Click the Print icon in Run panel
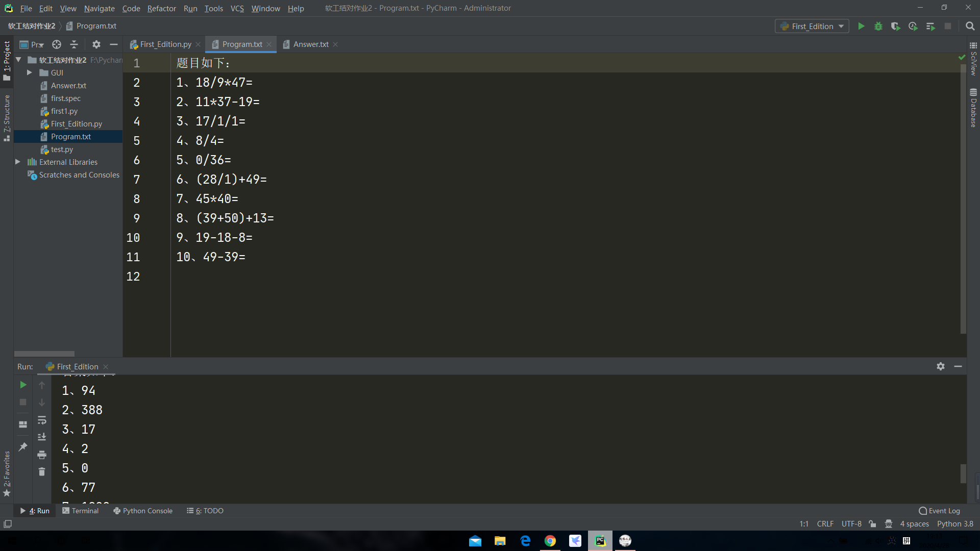Screen dimensions: 980x551 [x=42, y=455]
